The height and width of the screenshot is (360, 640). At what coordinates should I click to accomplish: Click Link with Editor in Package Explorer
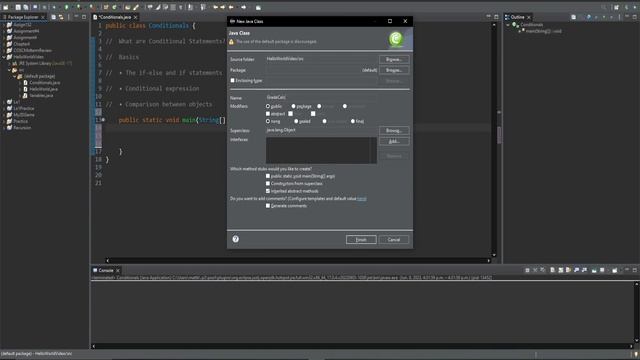61,17
